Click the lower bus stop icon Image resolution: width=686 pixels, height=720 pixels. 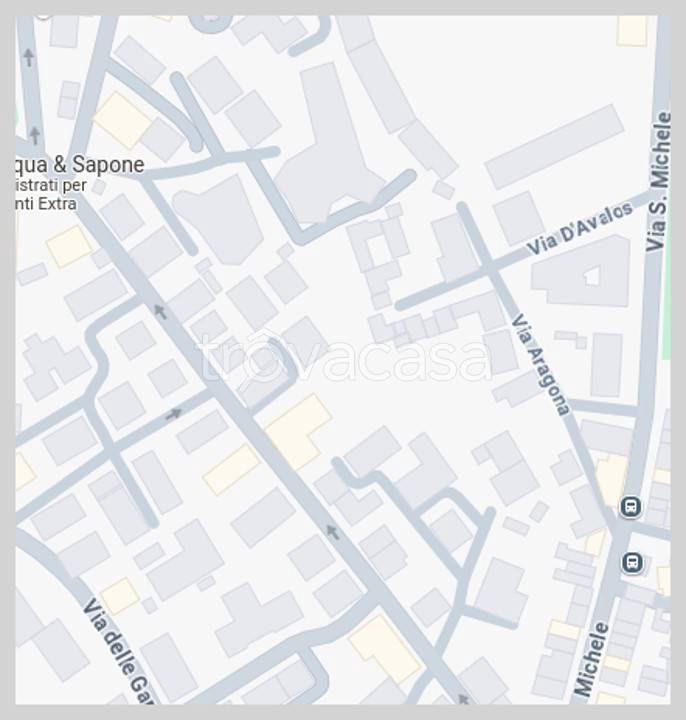coord(632,562)
